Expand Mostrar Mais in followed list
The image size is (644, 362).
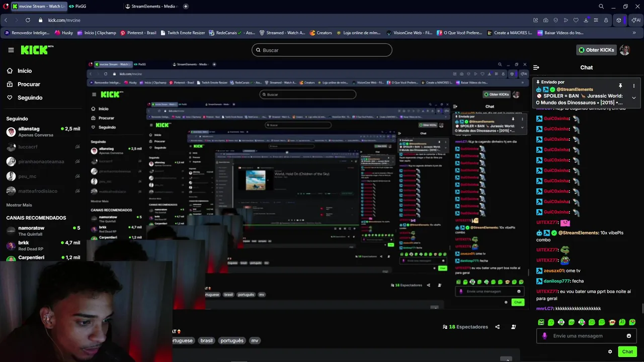19,205
